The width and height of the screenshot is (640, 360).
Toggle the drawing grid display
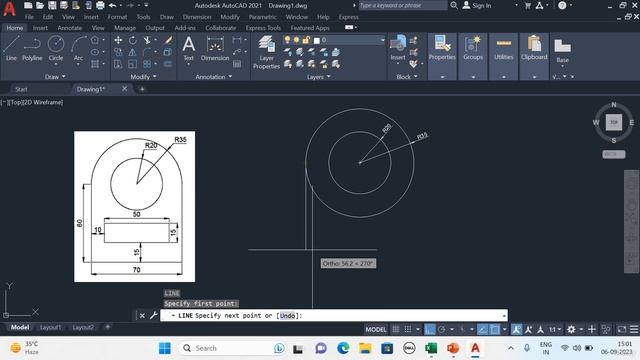point(396,329)
